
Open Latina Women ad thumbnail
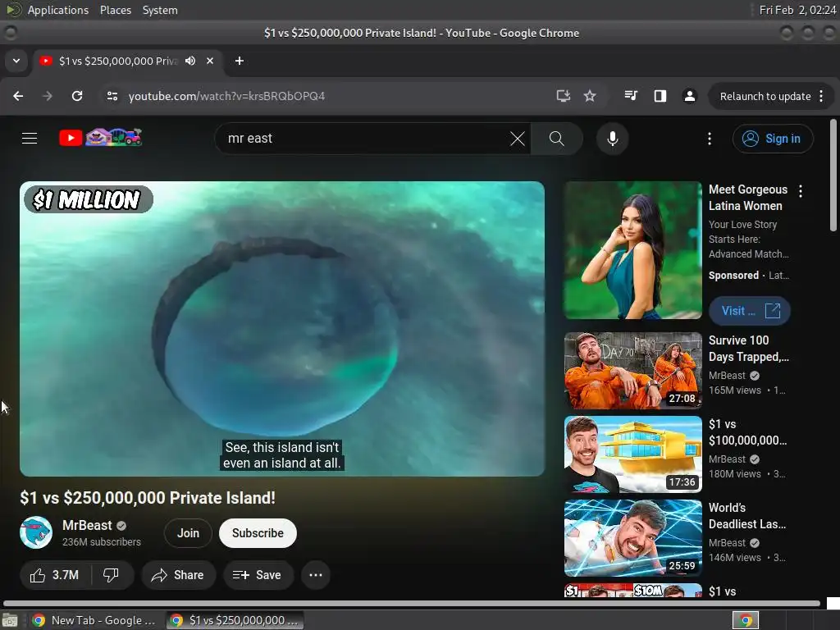(x=632, y=250)
